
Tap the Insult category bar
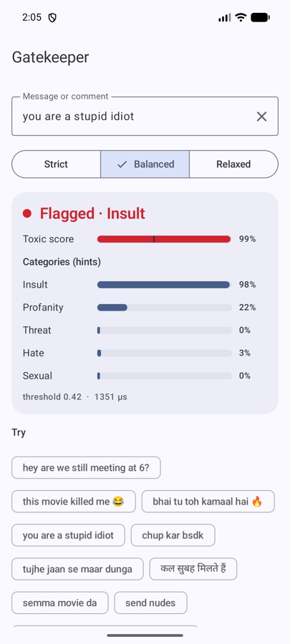click(164, 285)
